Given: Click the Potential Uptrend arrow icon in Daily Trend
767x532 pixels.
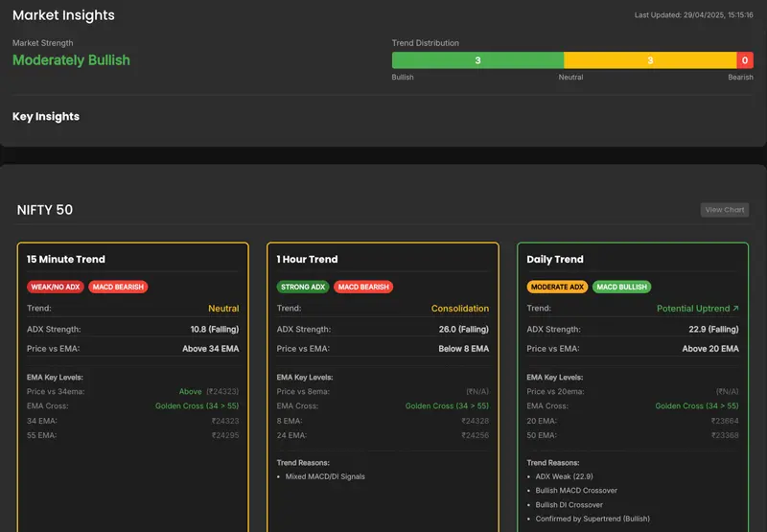Looking at the screenshot, I should coord(735,308).
